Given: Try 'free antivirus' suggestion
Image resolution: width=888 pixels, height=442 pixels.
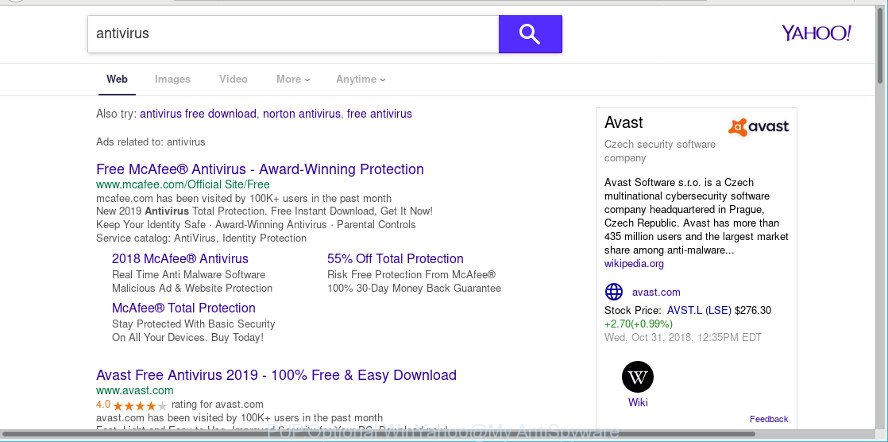Looking at the screenshot, I should click(379, 114).
